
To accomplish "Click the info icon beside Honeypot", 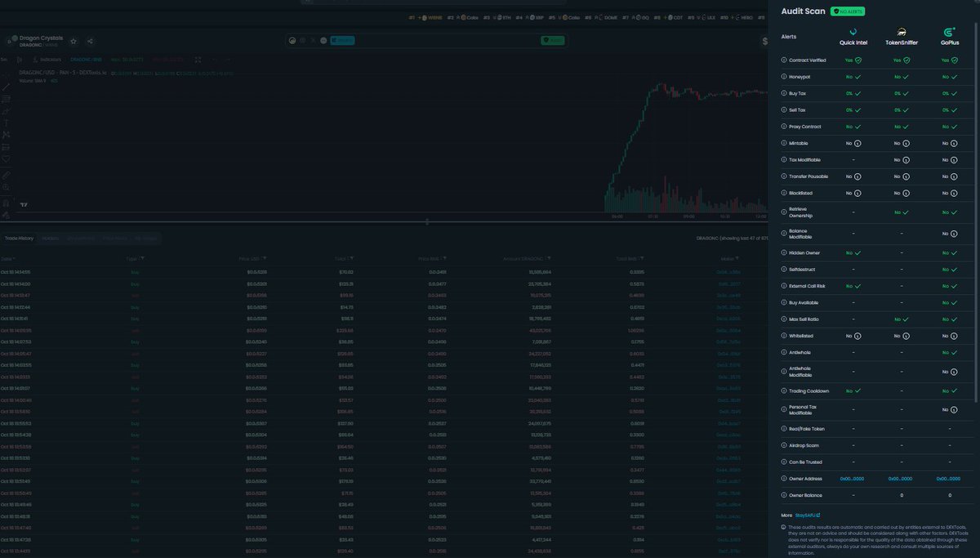I will click(784, 77).
